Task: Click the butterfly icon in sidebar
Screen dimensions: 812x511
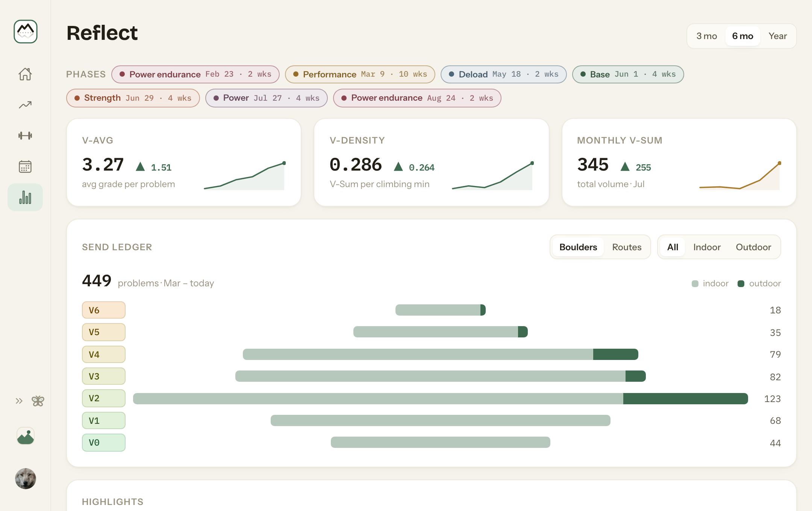Action: [38, 401]
